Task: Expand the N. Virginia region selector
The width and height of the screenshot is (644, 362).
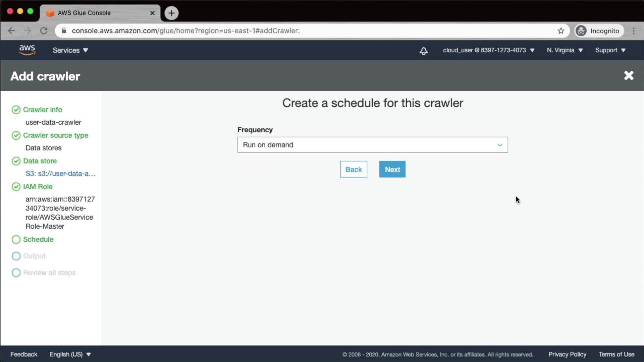Action: [x=565, y=50]
